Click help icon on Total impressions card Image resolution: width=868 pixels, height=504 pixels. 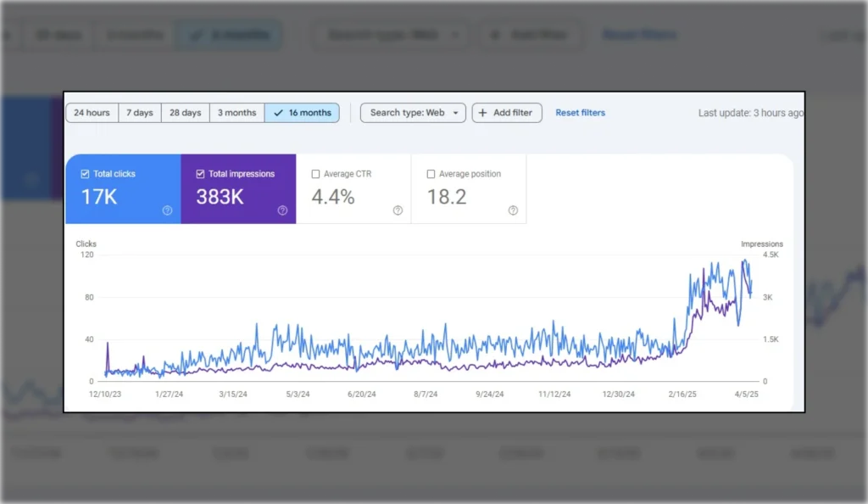(282, 210)
